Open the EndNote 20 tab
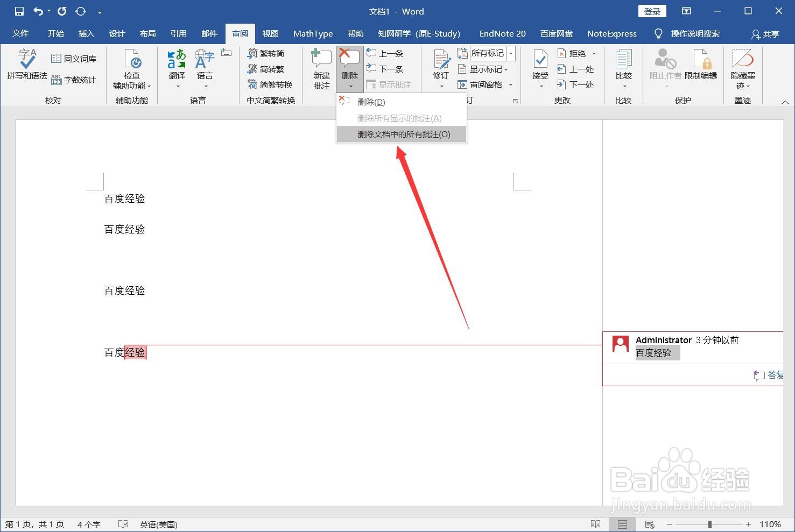 [x=502, y=33]
